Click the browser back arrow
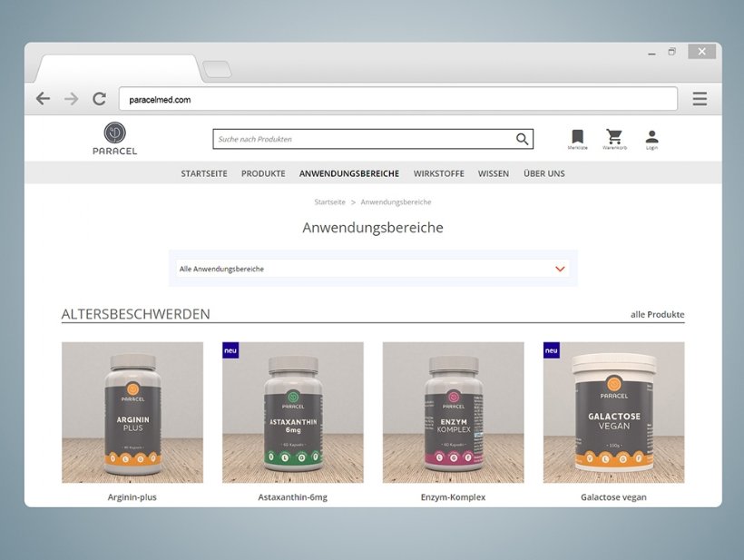 point(43,99)
